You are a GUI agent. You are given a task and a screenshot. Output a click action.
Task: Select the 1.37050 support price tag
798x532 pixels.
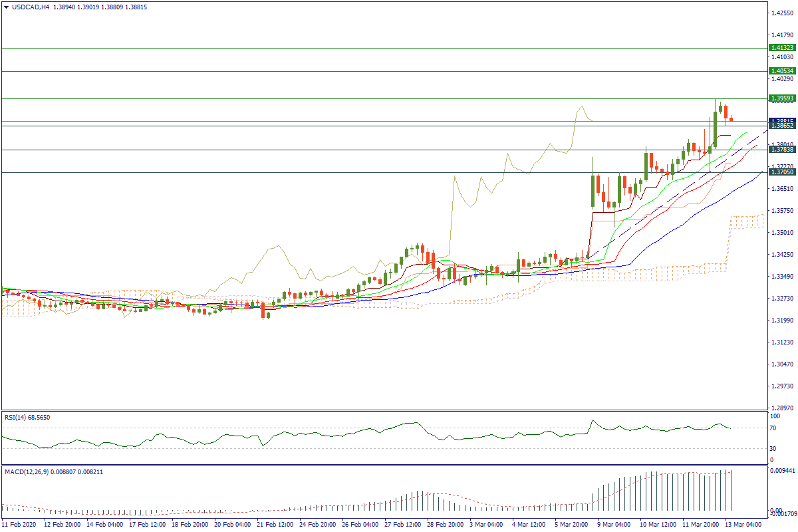tap(781, 172)
